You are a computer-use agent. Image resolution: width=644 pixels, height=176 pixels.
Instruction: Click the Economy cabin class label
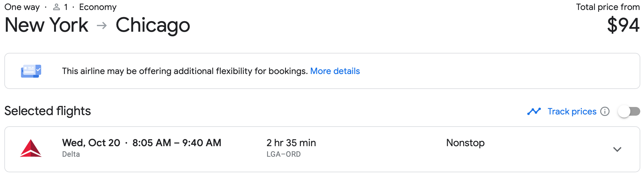(x=98, y=7)
